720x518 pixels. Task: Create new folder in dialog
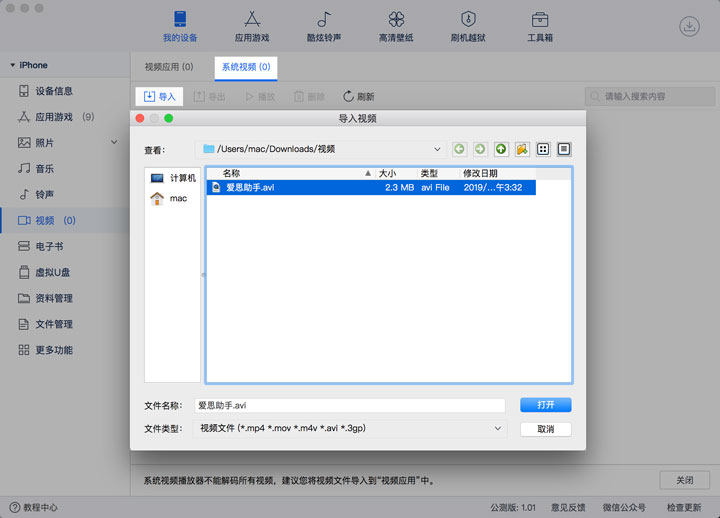[x=522, y=149]
